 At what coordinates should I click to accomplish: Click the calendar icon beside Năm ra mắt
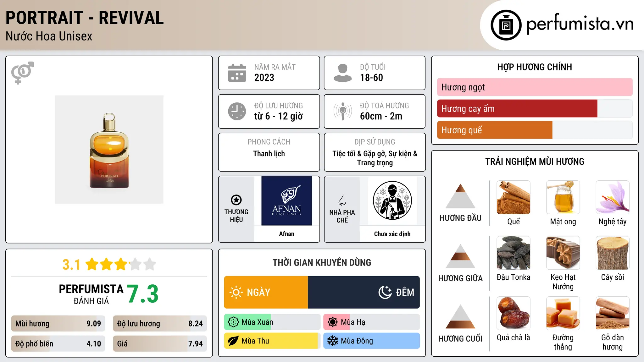[237, 73]
